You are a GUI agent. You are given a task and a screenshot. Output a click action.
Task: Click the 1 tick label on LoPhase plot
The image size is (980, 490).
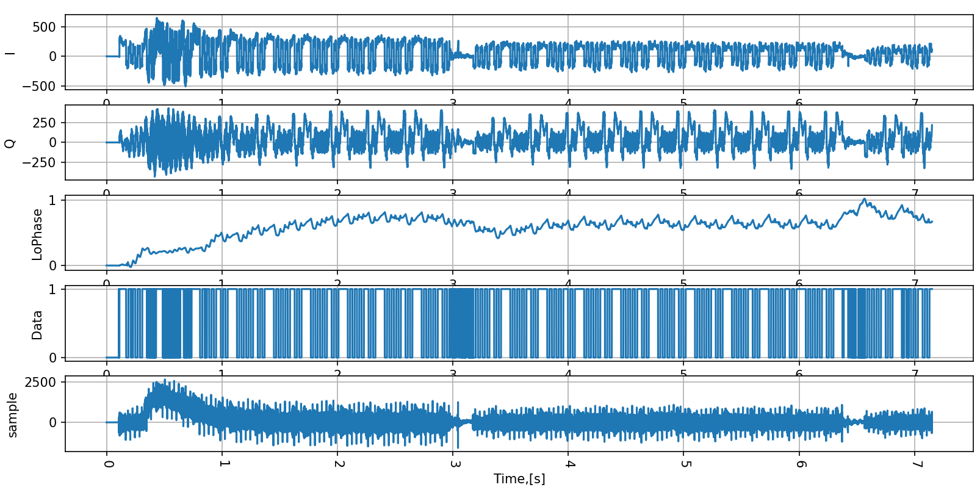pyautogui.click(x=52, y=200)
